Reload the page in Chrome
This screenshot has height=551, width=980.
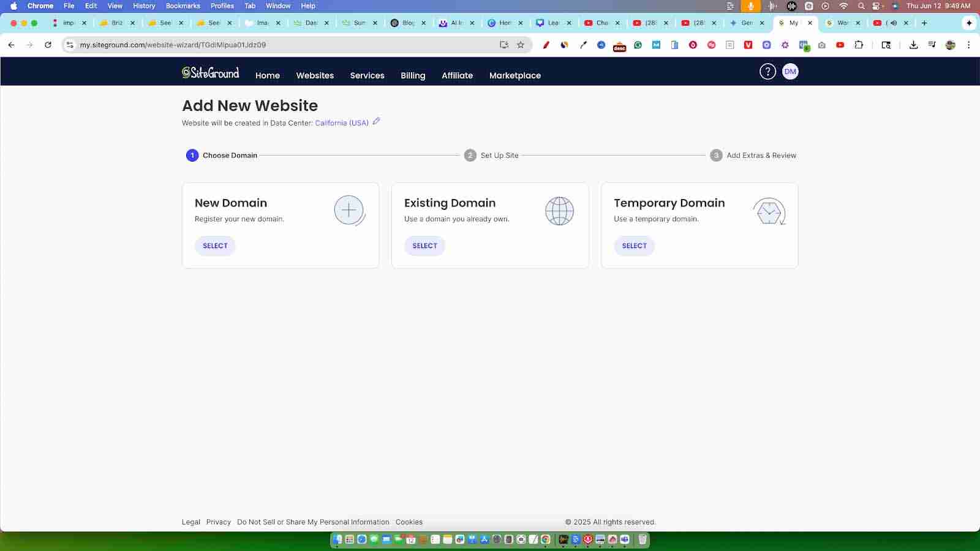(48, 45)
